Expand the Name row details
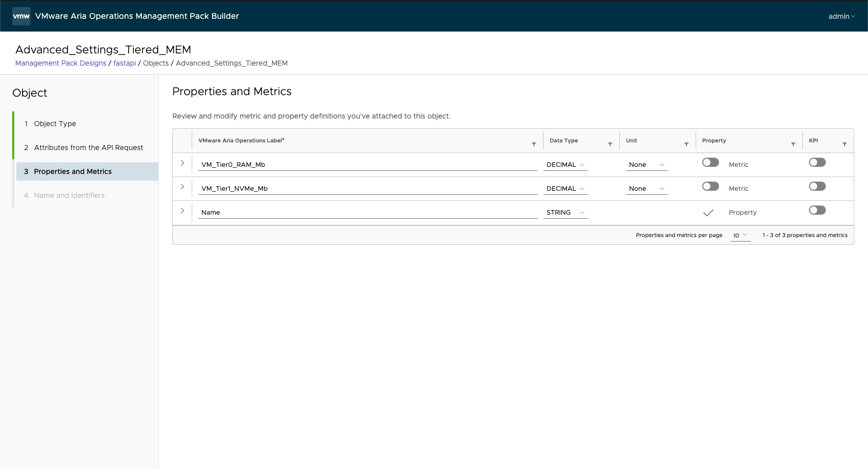Image resolution: width=868 pixels, height=469 pixels. (x=182, y=211)
